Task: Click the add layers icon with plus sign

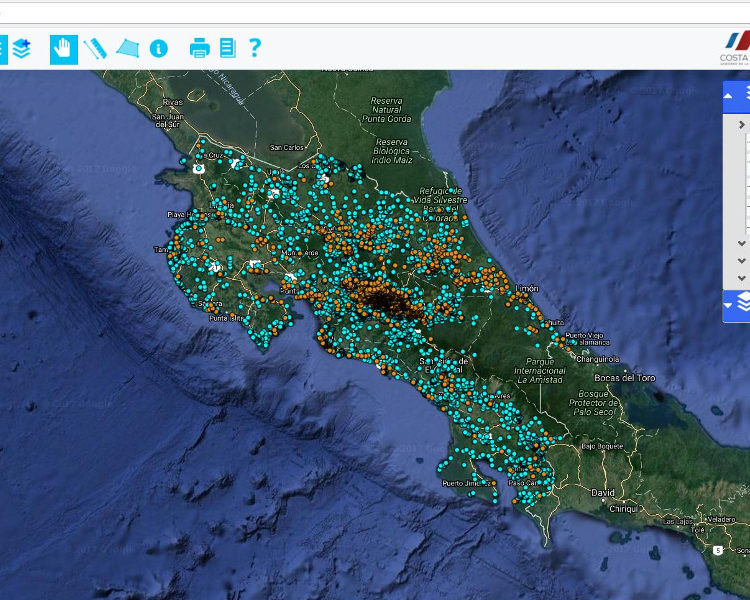Action: pyautogui.click(x=21, y=48)
